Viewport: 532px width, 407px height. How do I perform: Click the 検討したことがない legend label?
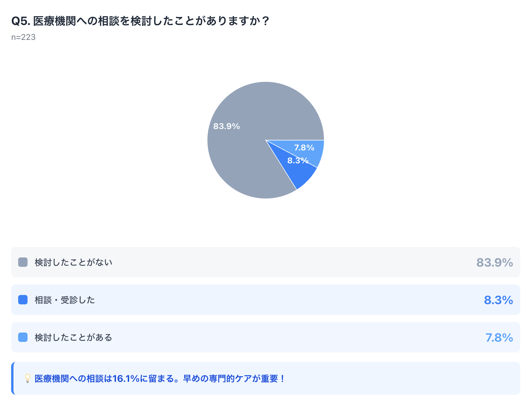tap(74, 262)
